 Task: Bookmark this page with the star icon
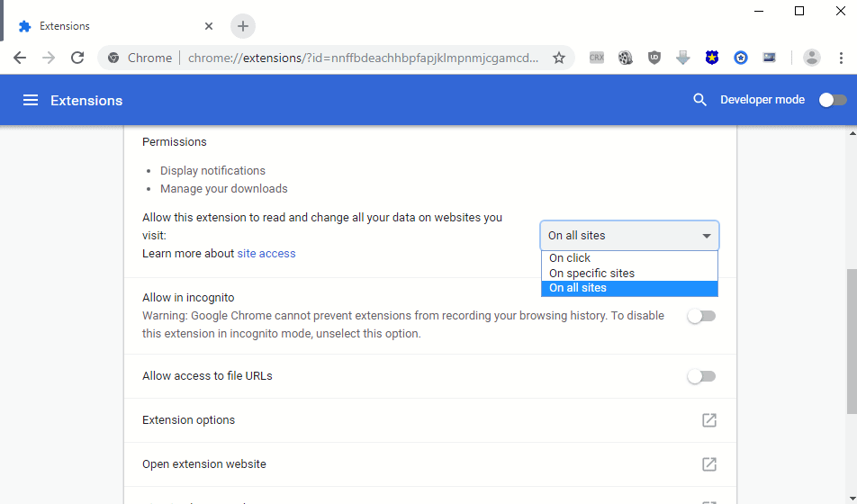(558, 58)
